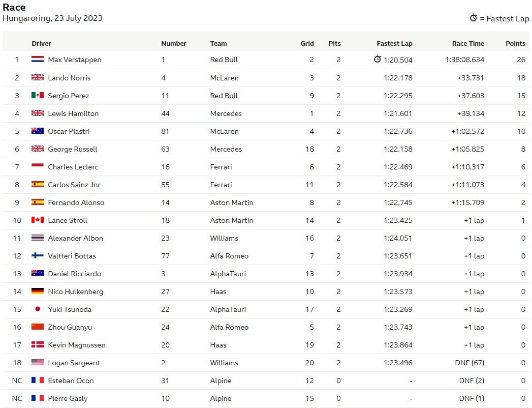
Task: Select driver name Lewis Hamilton
Action: (x=73, y=113)
